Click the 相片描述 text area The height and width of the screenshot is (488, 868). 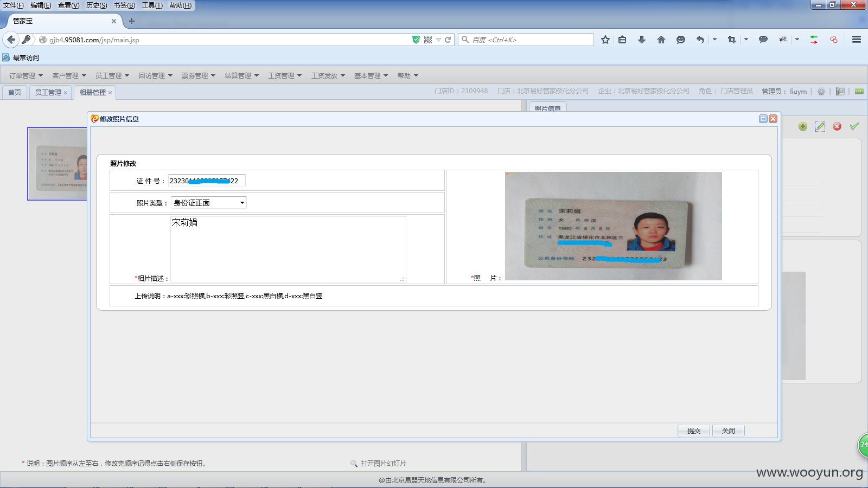click(x=288, y=249)
